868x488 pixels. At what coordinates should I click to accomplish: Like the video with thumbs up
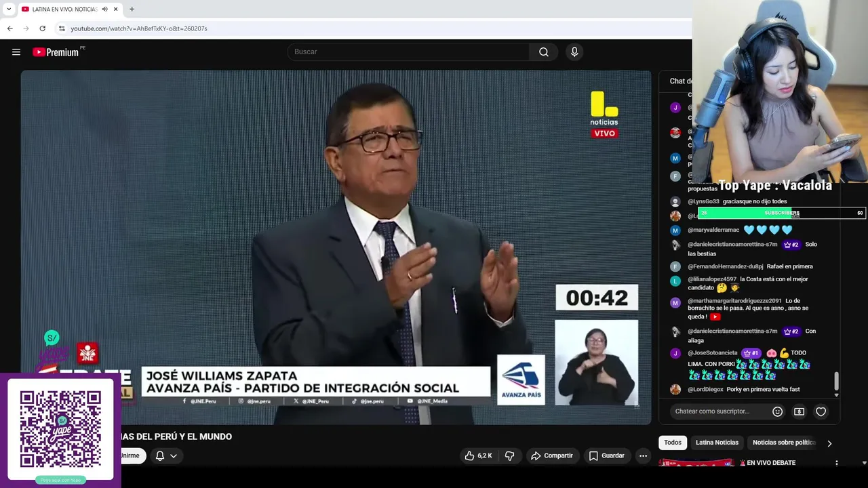tap(478, 455)
